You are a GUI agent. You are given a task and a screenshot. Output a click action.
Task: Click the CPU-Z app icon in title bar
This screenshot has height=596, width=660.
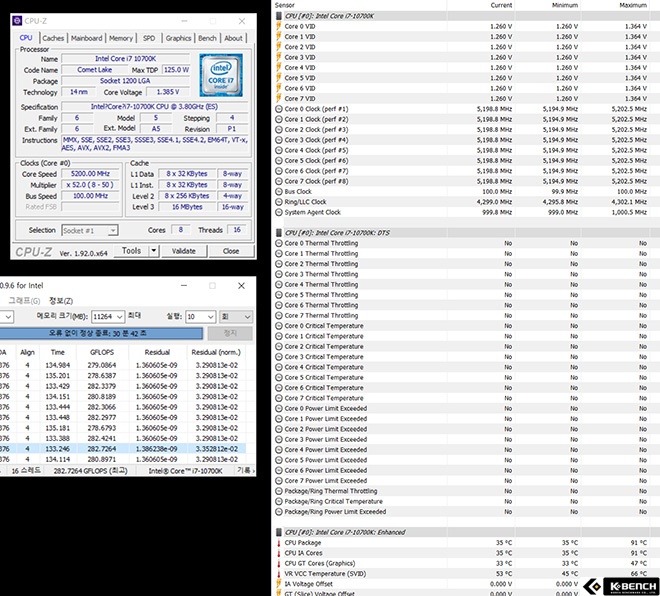point(17,21)
